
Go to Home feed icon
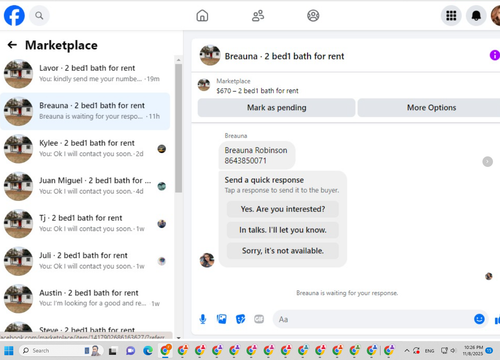pyautogui.click(x=202, y=16)
